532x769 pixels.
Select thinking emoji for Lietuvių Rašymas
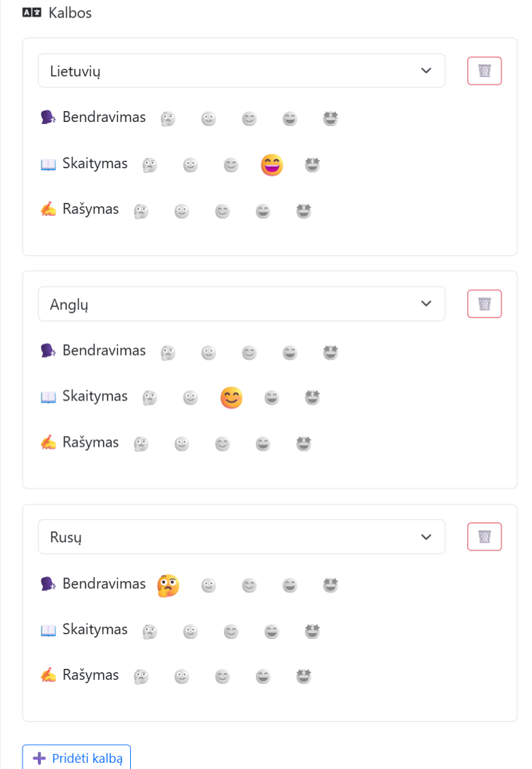(141, 211)
